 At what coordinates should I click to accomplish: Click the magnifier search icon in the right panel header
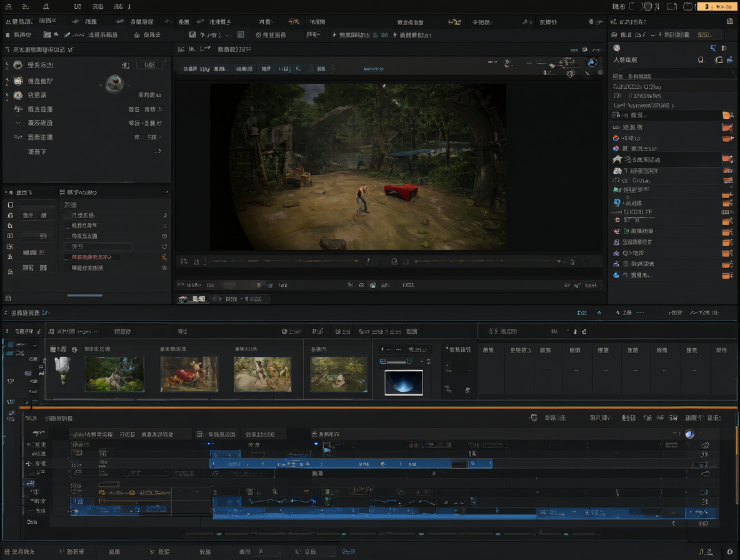coord(701,60)
